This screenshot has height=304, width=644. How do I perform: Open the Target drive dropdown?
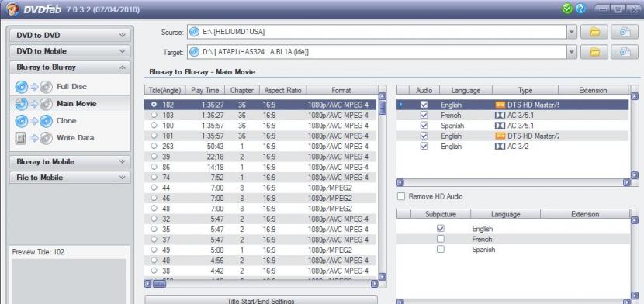[571, 52]
